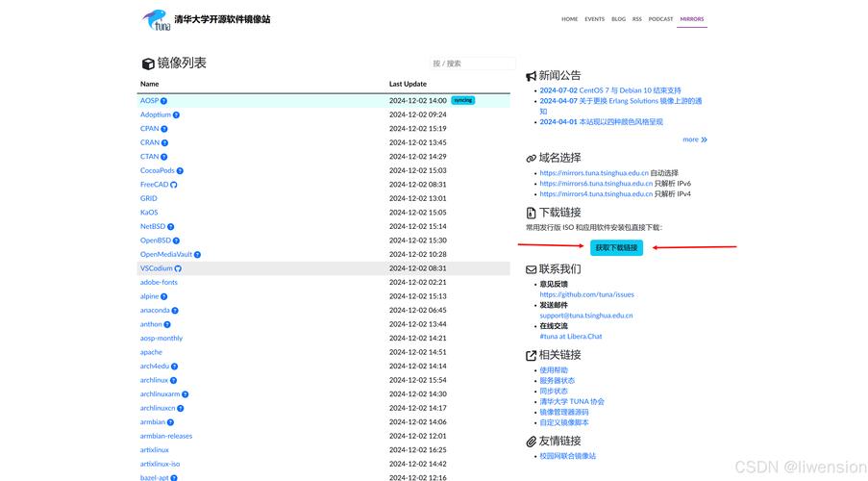Open help icon next to OpenMediaVault
This screenshot has height=481, width=868.
(198, 254)
